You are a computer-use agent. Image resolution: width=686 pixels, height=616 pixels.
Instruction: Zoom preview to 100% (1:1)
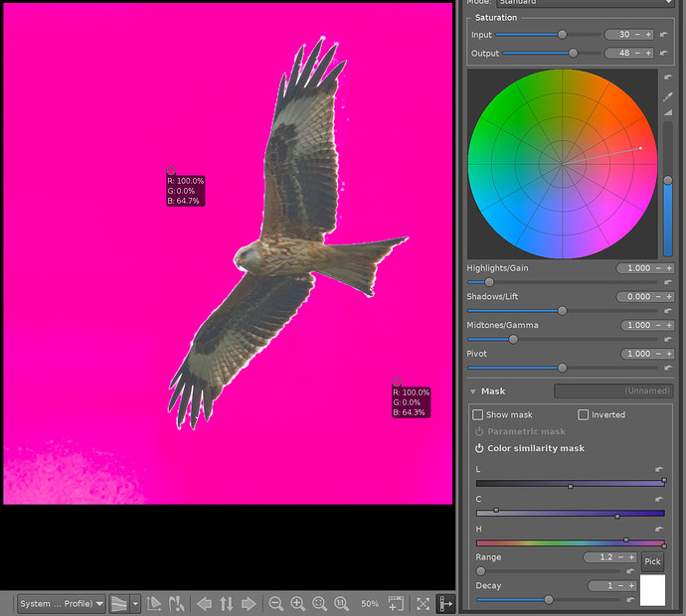click(341, 604)
